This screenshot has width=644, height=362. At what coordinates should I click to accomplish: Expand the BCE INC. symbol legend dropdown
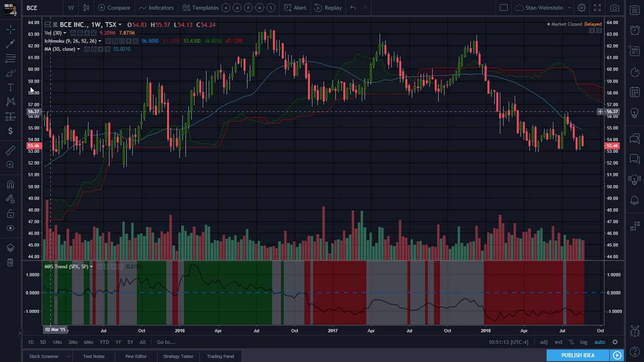pyautogui.click(x=120, y=25)
